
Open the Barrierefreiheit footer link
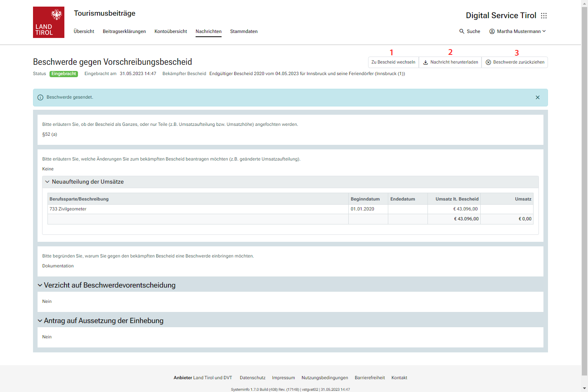click(x=370, y=378)
